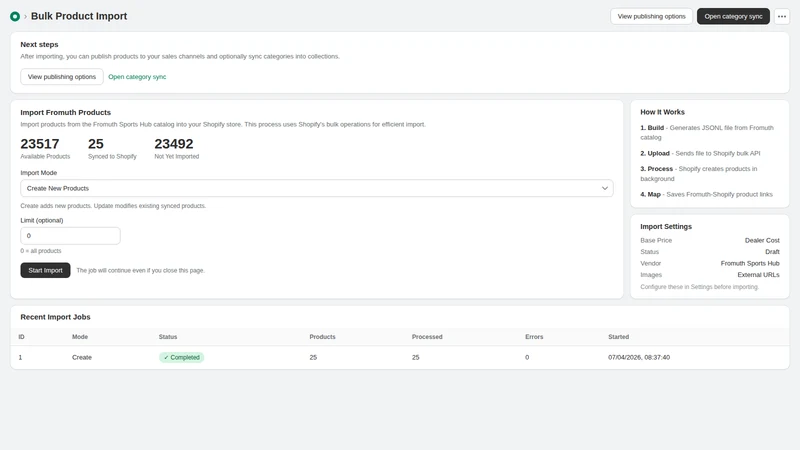Click the Fromuth Sports Hub vendor value
The width and height of the screenshot is (800, 450).
tap(750, 263)
